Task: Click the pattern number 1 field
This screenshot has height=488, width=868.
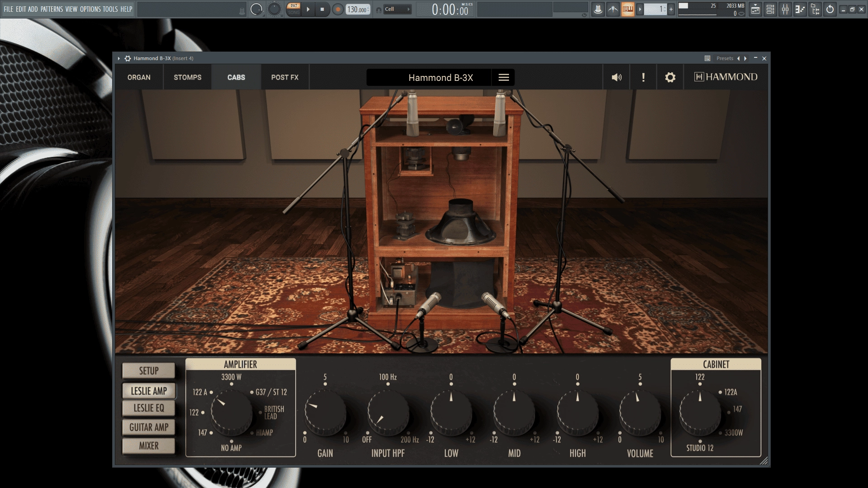Action: point(656,9)
